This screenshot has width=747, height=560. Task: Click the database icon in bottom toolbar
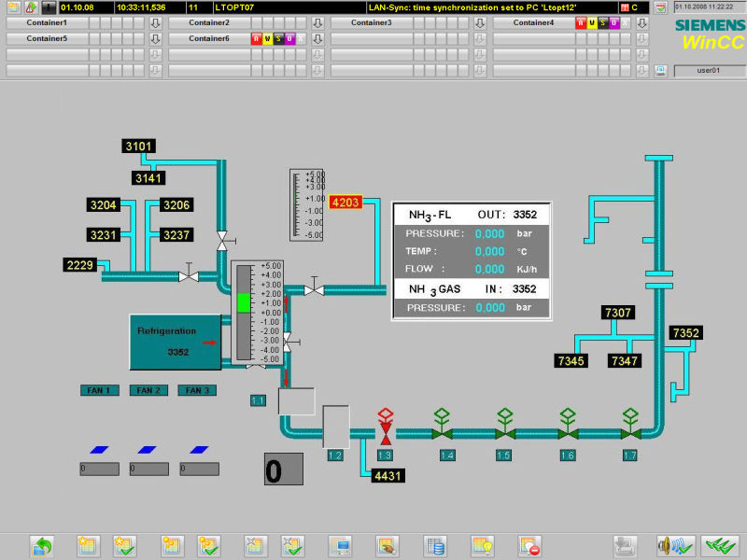point(434,545)
